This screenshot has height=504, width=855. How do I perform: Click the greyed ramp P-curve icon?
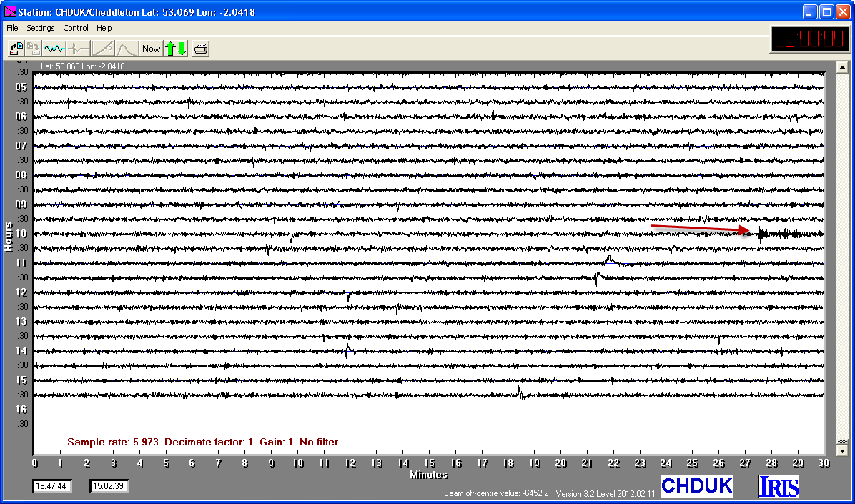[103, 49]
